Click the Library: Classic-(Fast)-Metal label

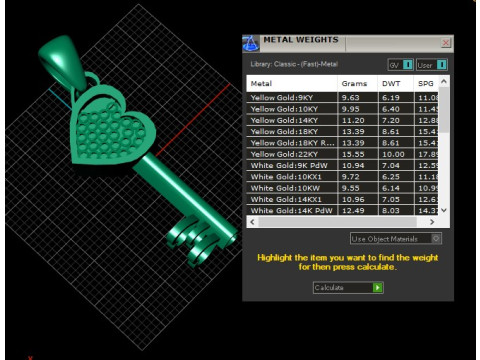(294, 64)
